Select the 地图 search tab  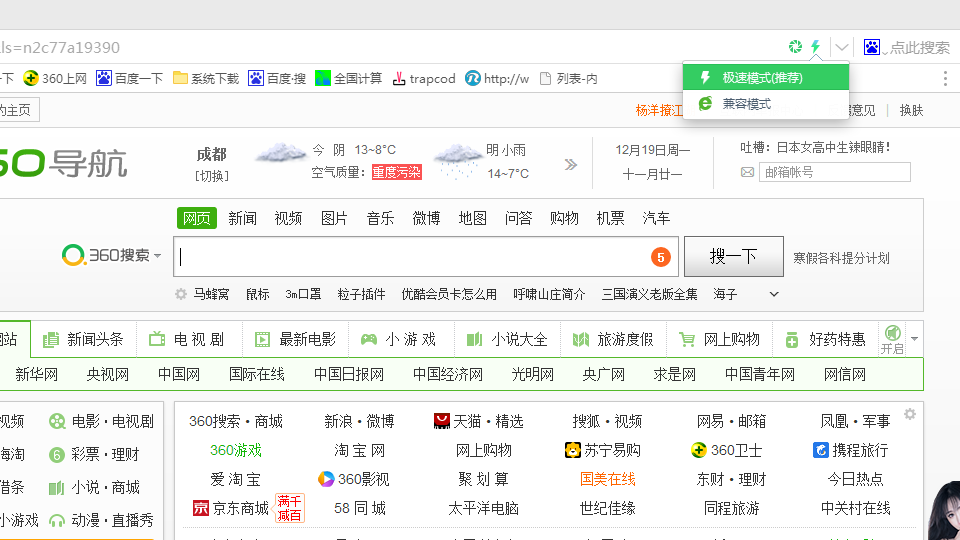click(x=473, y=218)
